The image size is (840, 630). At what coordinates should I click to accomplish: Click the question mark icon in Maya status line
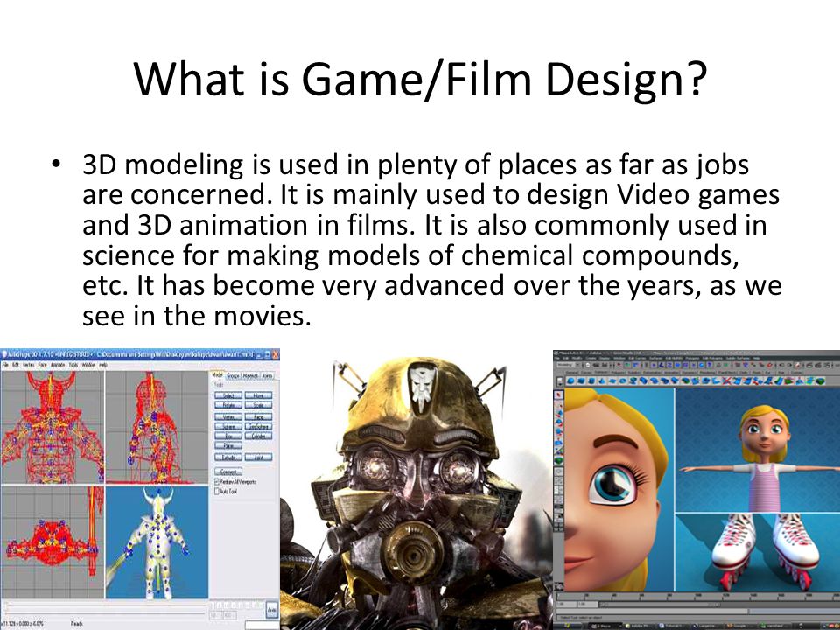pos(709,365)
